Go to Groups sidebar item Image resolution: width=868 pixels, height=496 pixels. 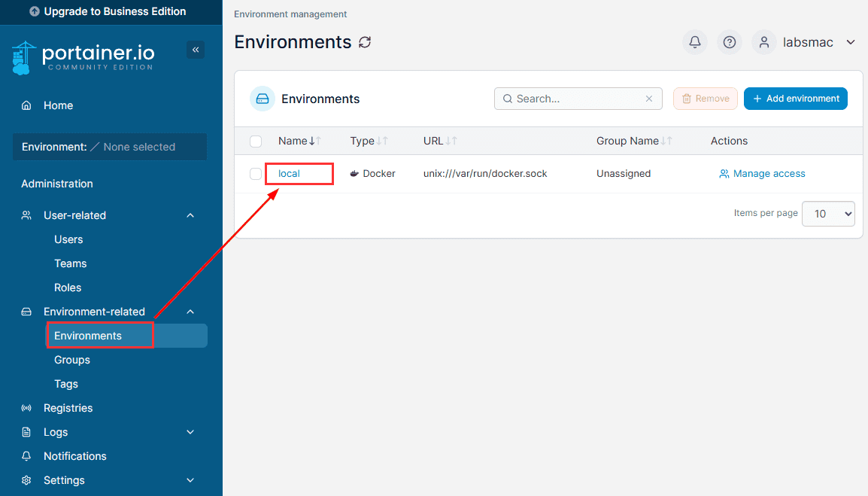click(72, 360)
